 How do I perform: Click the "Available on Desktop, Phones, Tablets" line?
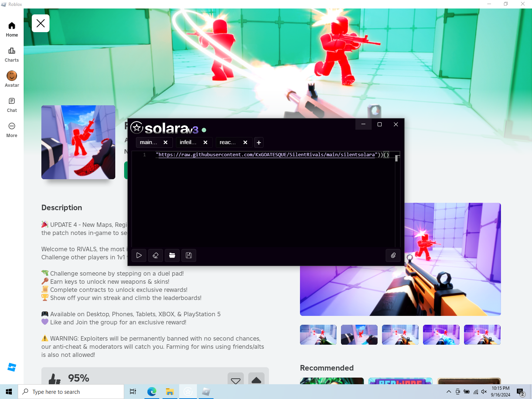tap(131, 314)
